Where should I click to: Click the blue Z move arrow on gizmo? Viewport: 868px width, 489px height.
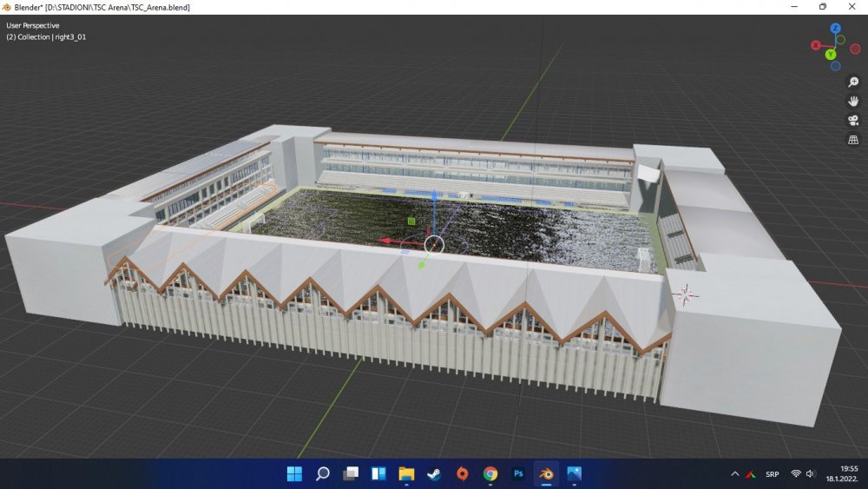point(434,198)
